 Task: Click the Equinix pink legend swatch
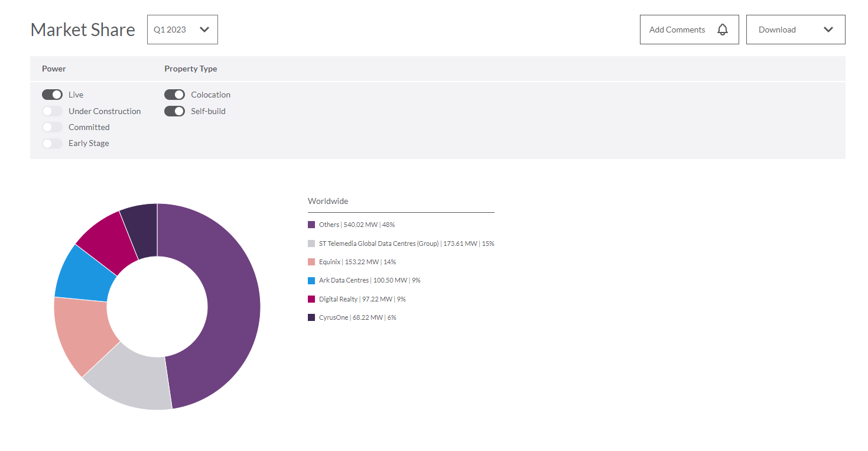[x=311, y=262]
